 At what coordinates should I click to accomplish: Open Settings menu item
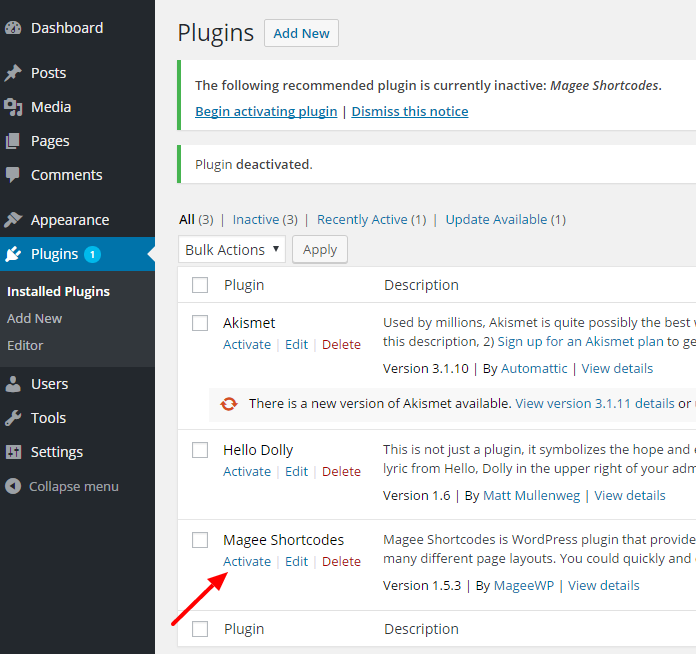click(77, 452)
